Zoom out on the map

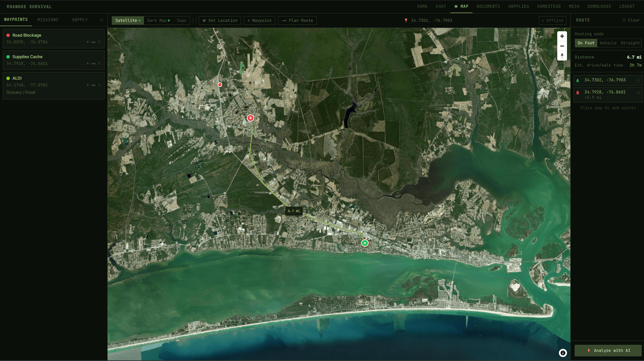pyautogui.click(x=562, y=46)
